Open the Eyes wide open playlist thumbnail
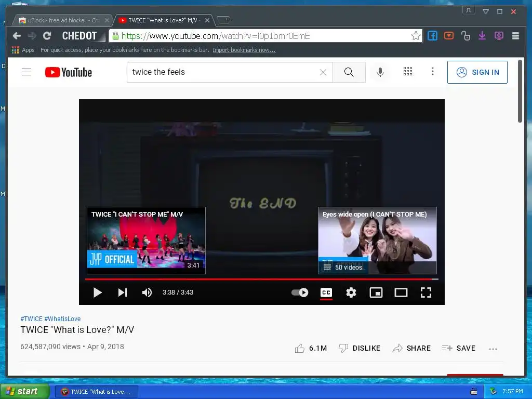The width and height of the screenshot is (532, 399). point(377,240)
